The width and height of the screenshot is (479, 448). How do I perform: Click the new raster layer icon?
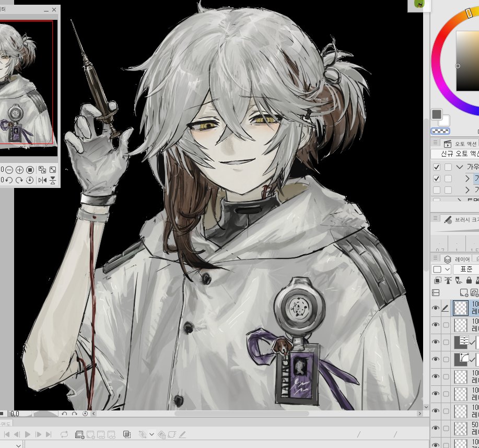coord(464,293)
